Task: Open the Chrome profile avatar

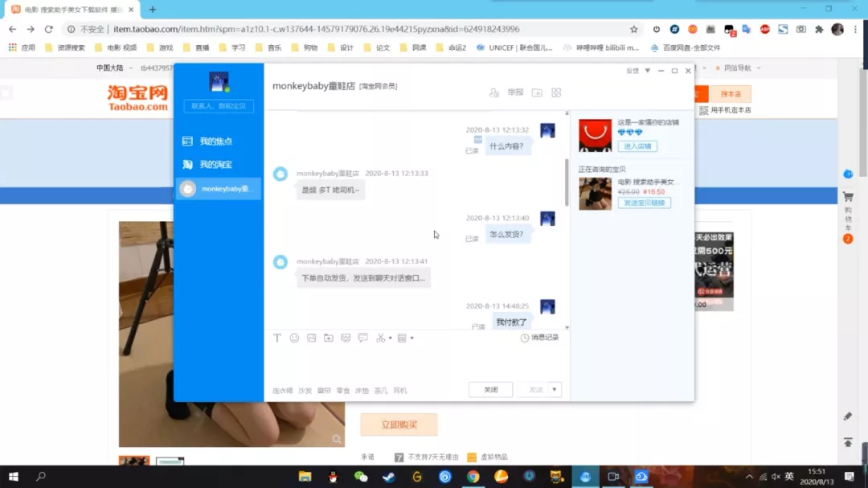Action: pos(837,30)
